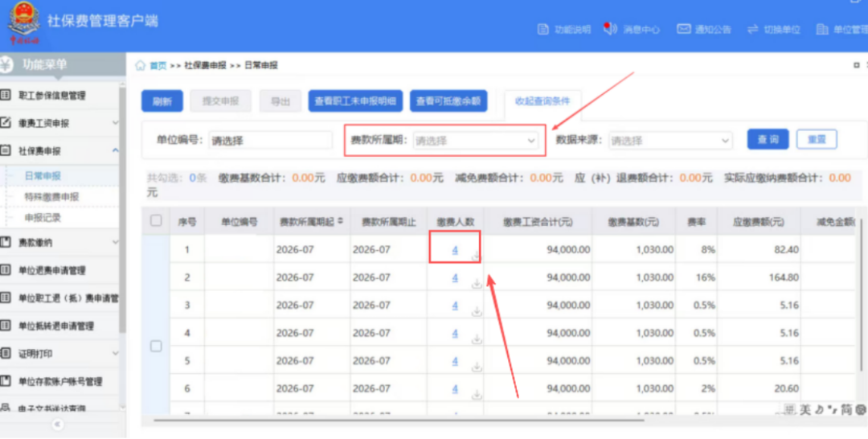Open 职工参保信息管理 menu item

pos(52,95)
